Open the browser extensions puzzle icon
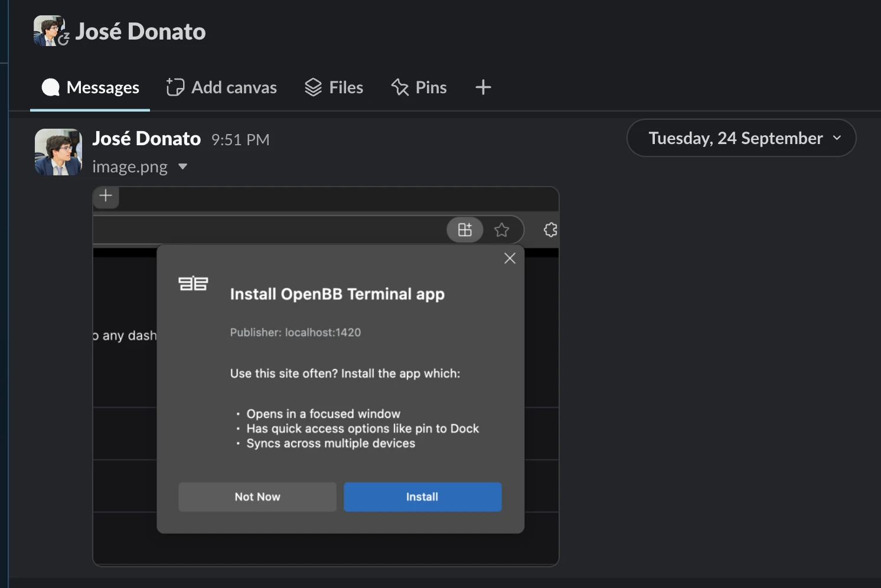 pyautogui.click(x=550, y=230)
